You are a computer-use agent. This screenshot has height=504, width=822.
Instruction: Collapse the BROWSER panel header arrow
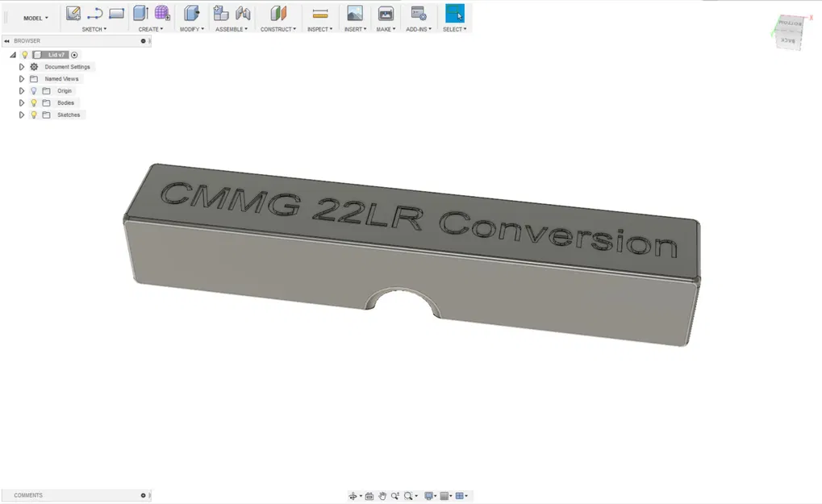6,40
